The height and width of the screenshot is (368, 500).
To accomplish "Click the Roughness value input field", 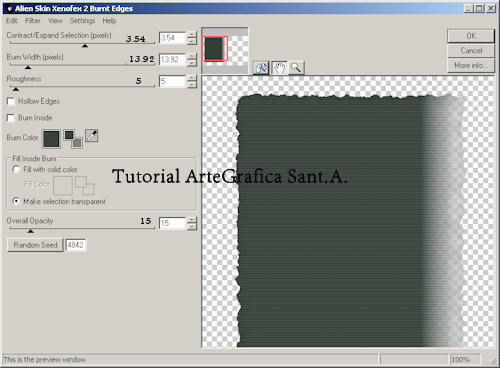I will pos(172,81).
